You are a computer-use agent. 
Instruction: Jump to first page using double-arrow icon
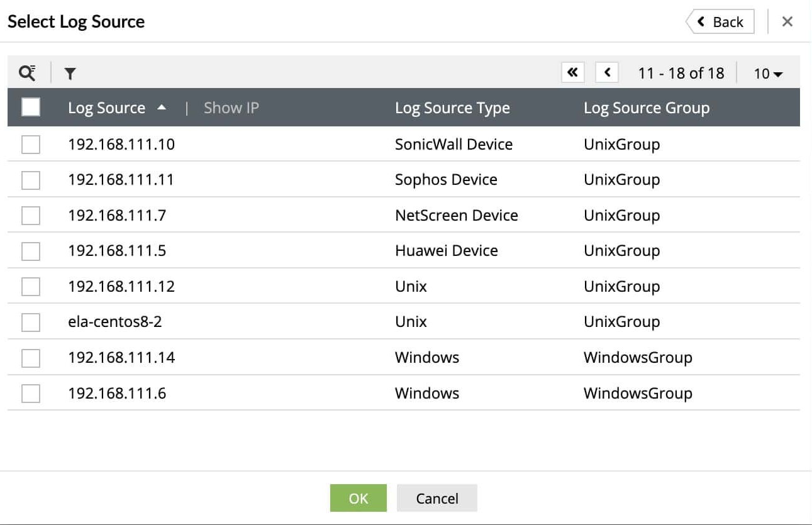click(572, 72)
